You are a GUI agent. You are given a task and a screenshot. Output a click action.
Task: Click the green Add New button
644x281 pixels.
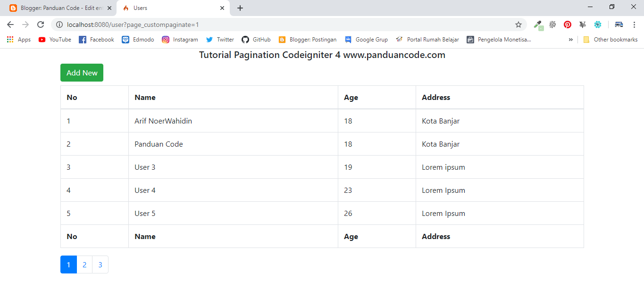point(82,73)
